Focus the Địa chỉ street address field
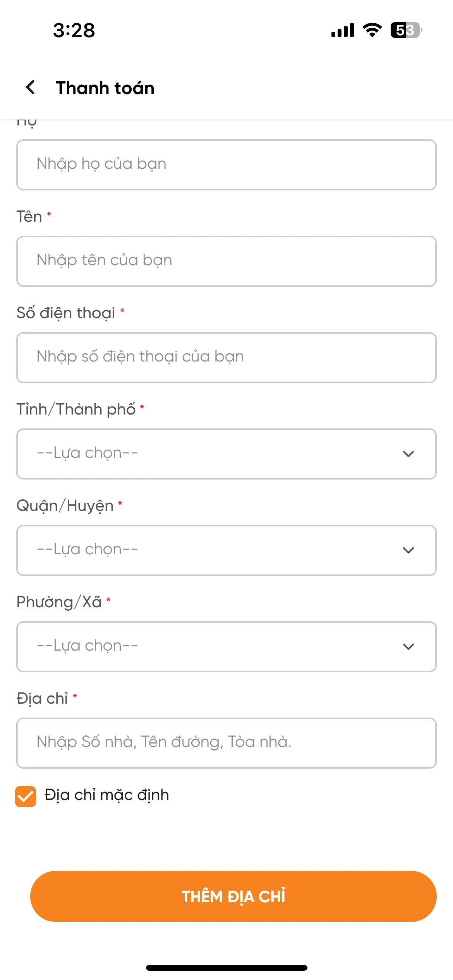 [x=226, y=743]
